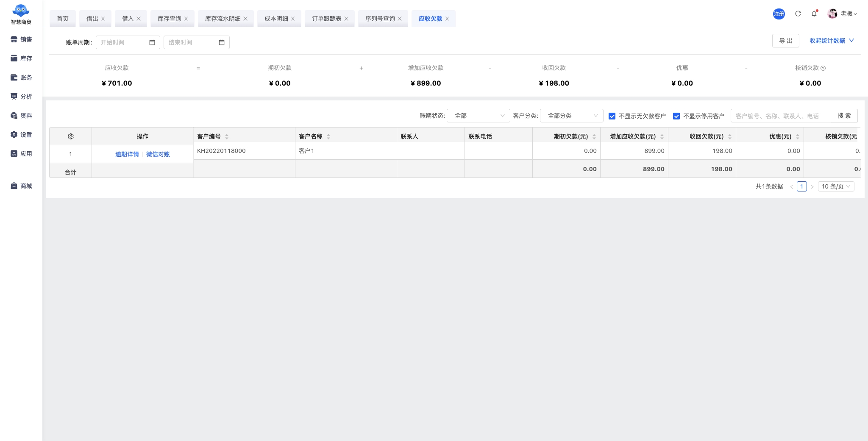The height and width of the screenshot is (441, 868).
Task: Click the blue 注册 badge
Action: (x=779, y=14)
